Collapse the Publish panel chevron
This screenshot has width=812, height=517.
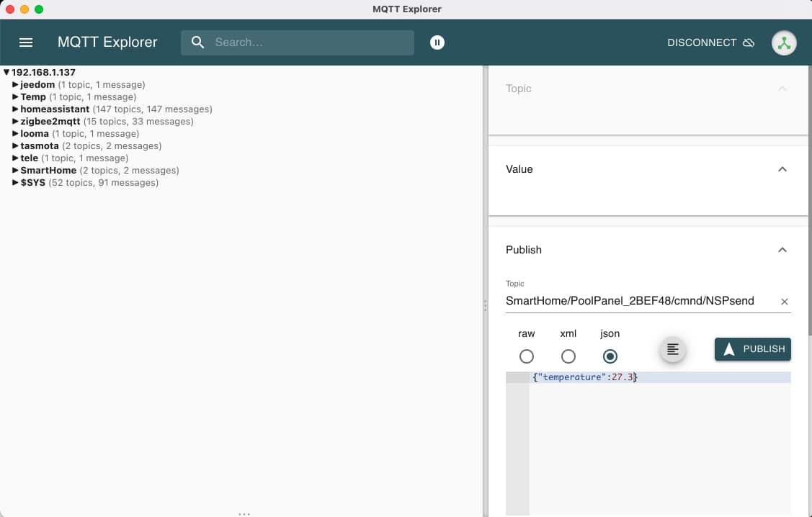(782, 250)
